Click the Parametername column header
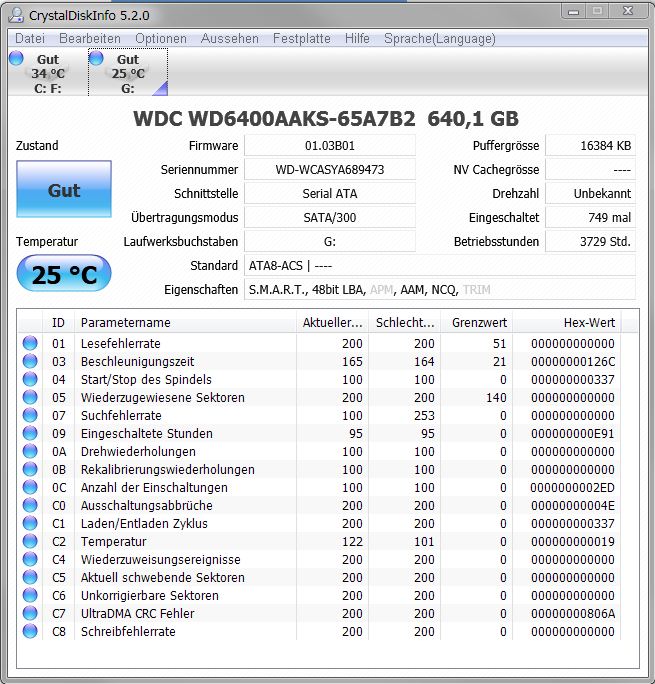Viewport: 655px width, 684px height. [185, 322]
